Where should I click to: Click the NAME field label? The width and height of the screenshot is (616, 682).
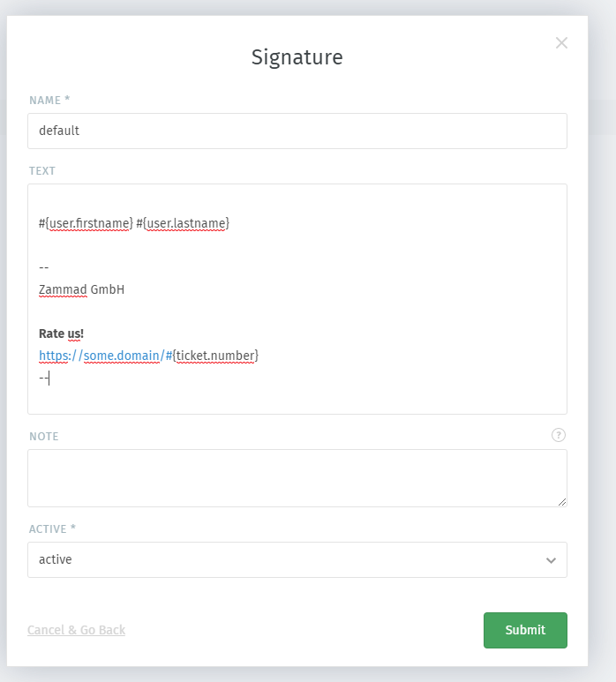point(49,100)
